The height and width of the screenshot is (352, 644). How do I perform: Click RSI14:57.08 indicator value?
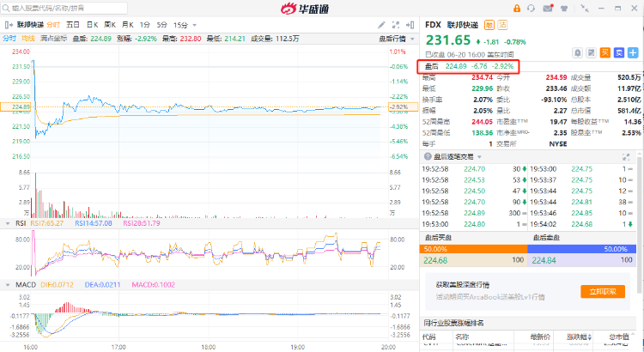(94, 223)
